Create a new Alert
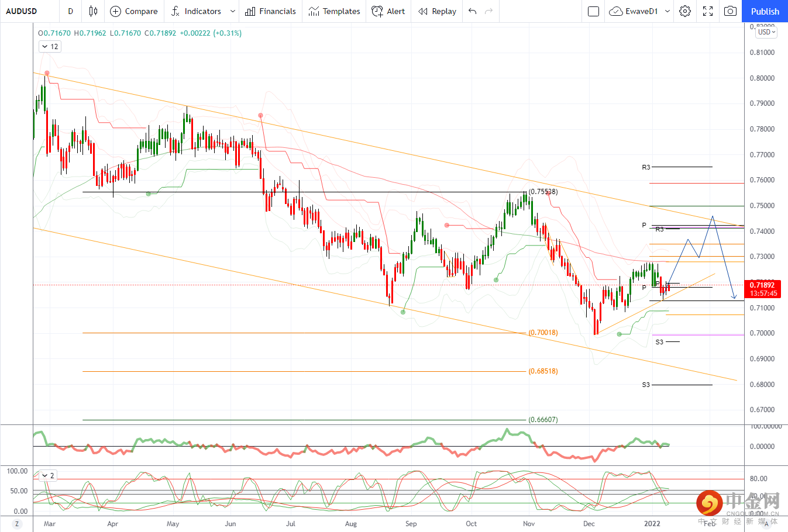The height and width of the screenshot is (532, 788). point(388,11)
